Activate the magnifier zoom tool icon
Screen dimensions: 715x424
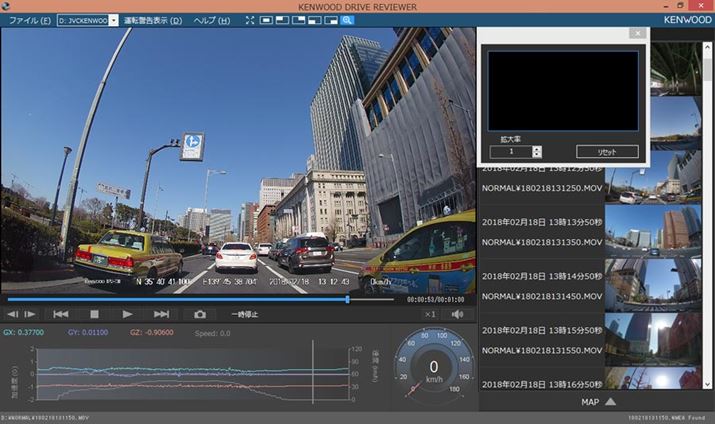pos(347,20)
